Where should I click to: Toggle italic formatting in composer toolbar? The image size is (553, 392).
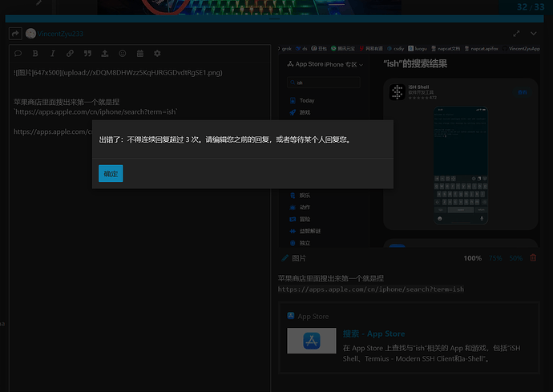point(53,53)
